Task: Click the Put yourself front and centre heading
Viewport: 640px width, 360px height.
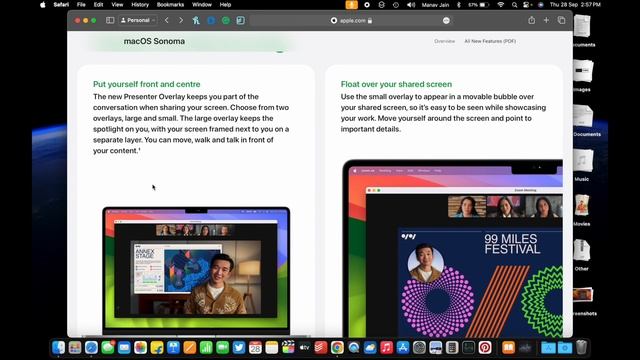Action: (147, 84)
